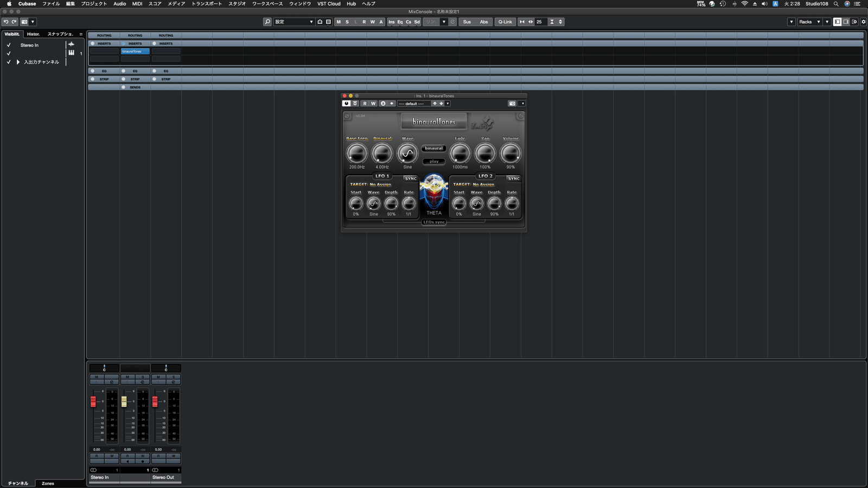Screen dimensions: 868x488
Task: Click the stereo link icon above Stereo In
Action: 94,470
